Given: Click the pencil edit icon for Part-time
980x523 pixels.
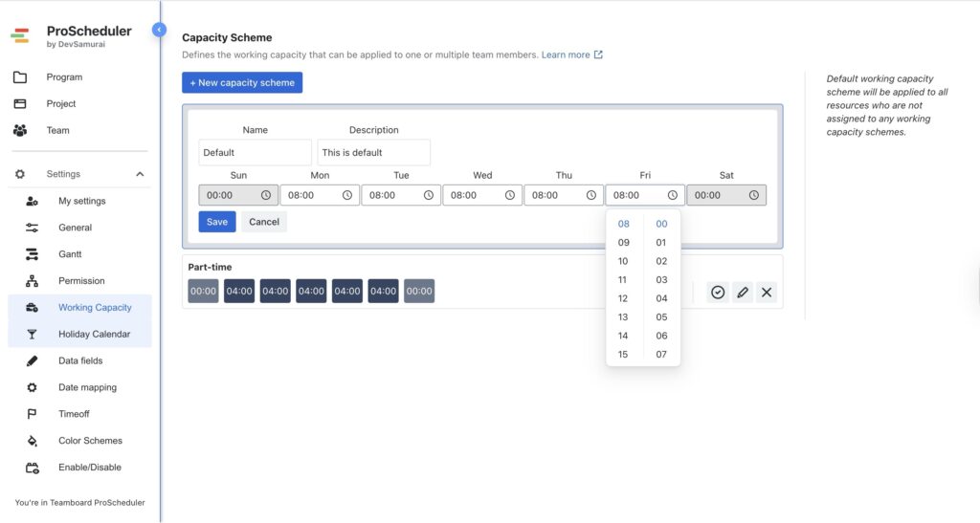Looking at the screenshot, I should (742, 293).
